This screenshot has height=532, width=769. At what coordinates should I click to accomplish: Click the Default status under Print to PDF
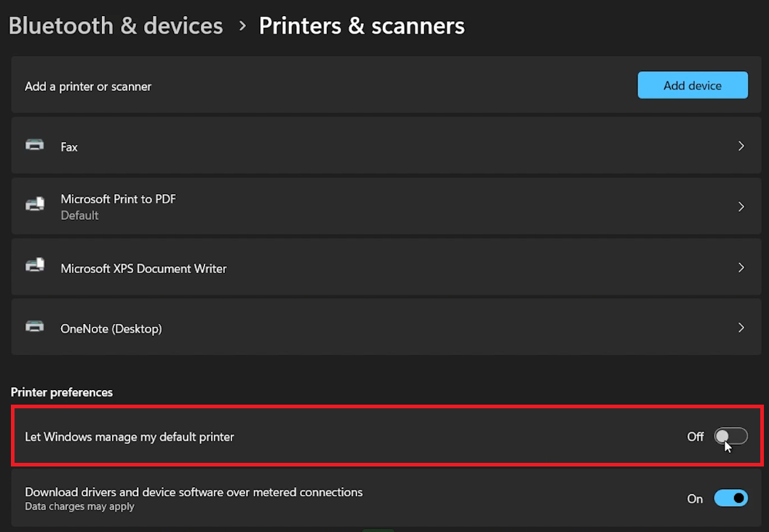point(79,215)
